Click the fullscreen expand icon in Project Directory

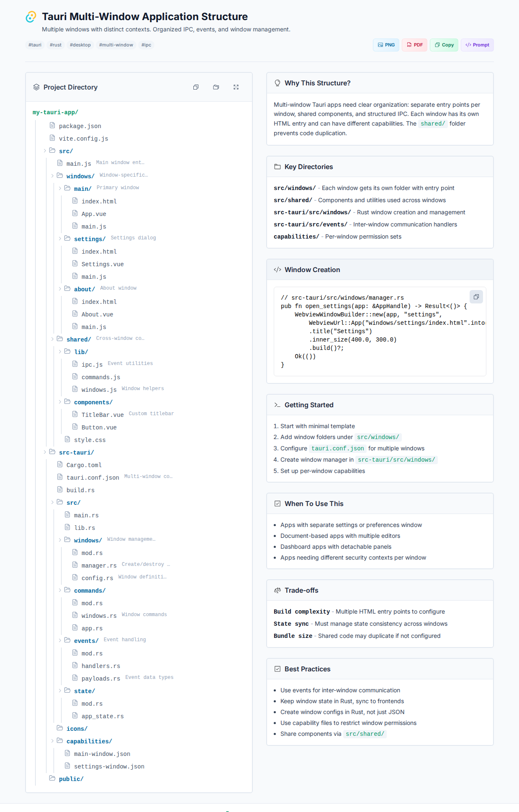tap(236, 87)
